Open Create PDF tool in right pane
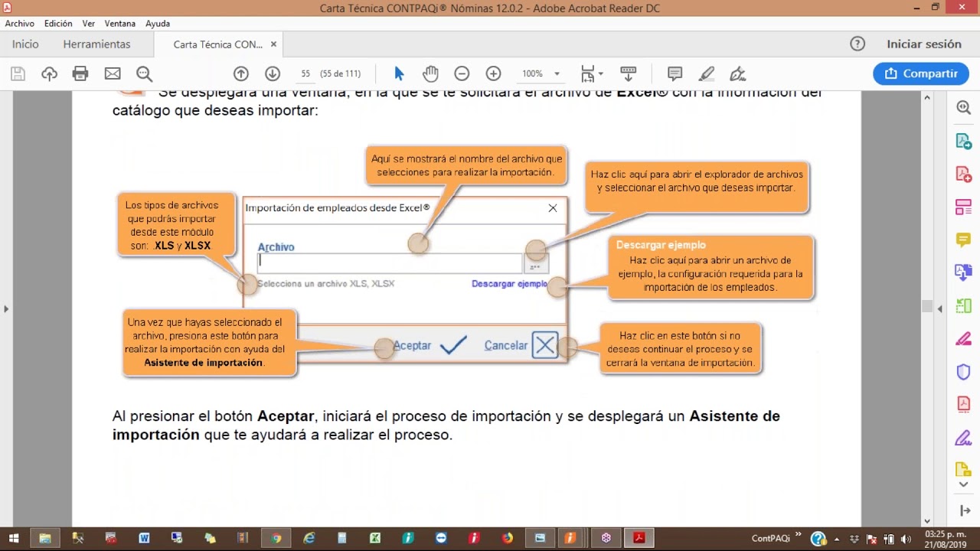 pyautogui.click(x=963, y=174)
